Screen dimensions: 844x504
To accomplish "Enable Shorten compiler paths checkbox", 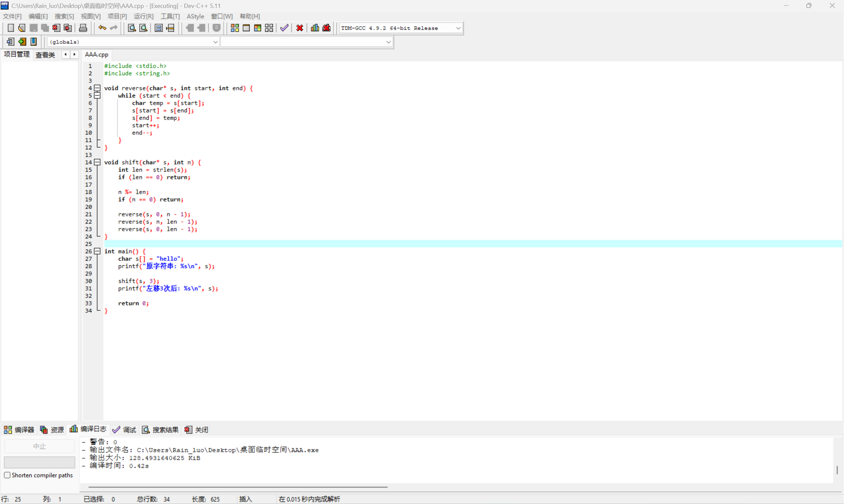I will pos(7,475).
